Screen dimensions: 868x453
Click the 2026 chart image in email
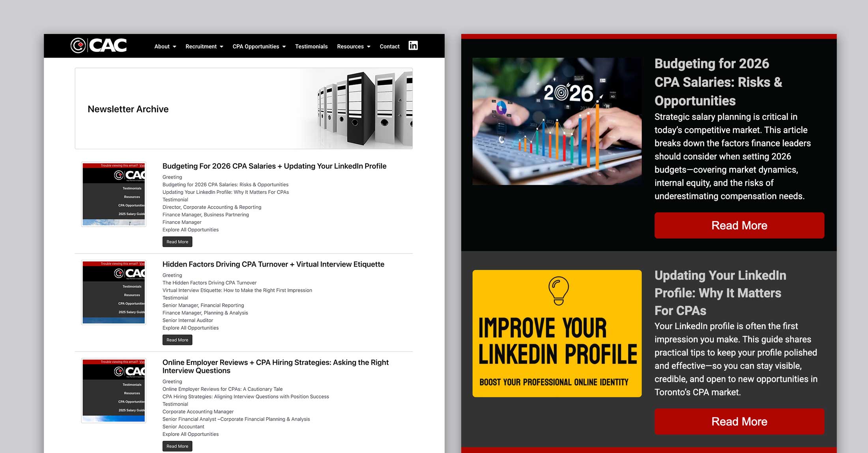point(557,121)
